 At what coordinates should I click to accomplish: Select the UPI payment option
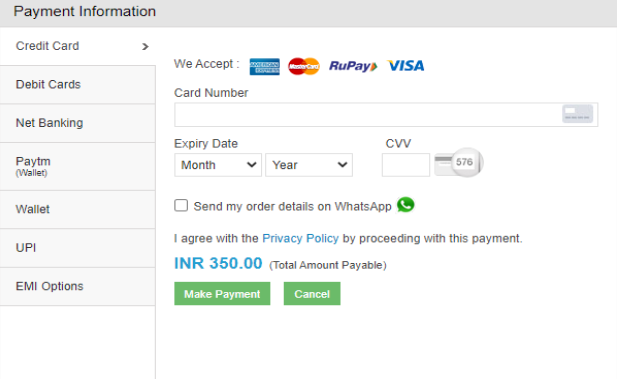(78, 248)
